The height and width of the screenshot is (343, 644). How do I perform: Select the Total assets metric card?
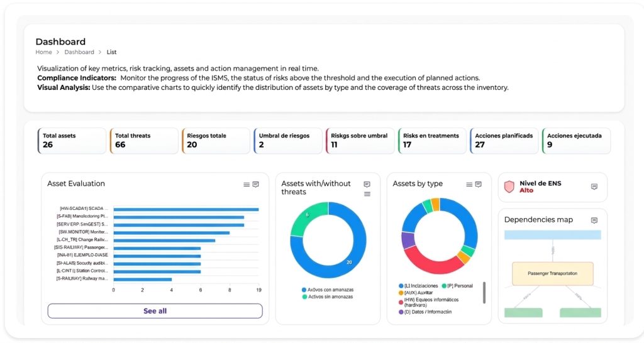click(72, 141)
